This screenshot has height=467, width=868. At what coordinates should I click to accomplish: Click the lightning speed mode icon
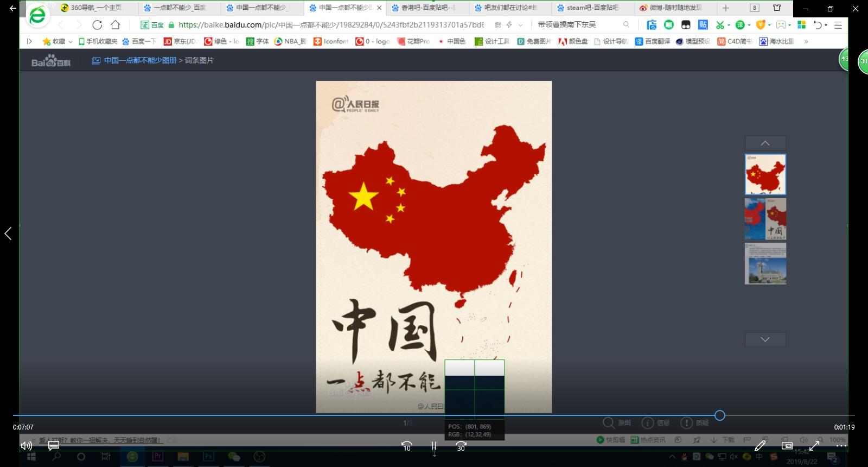[509, 25]
